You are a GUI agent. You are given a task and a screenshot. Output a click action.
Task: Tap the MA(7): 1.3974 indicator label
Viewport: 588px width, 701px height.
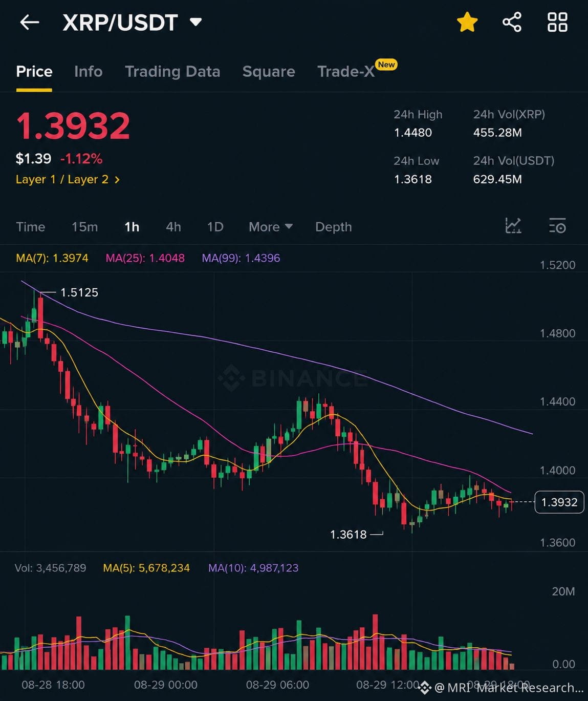click(52, 258)
